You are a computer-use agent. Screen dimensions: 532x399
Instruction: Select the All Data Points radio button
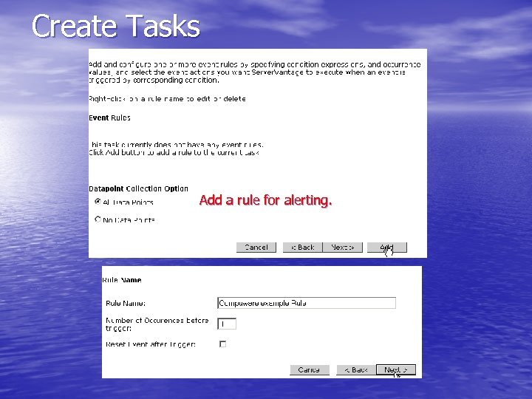(x=98, y=202)
